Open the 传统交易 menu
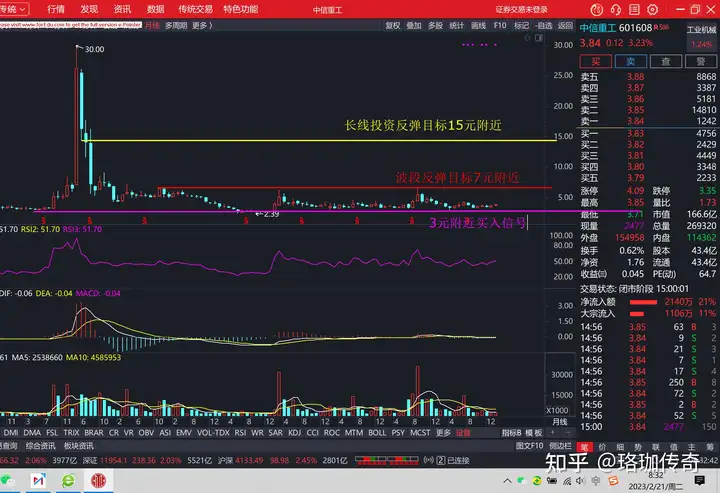720x493 pixels. click(195, 9)
